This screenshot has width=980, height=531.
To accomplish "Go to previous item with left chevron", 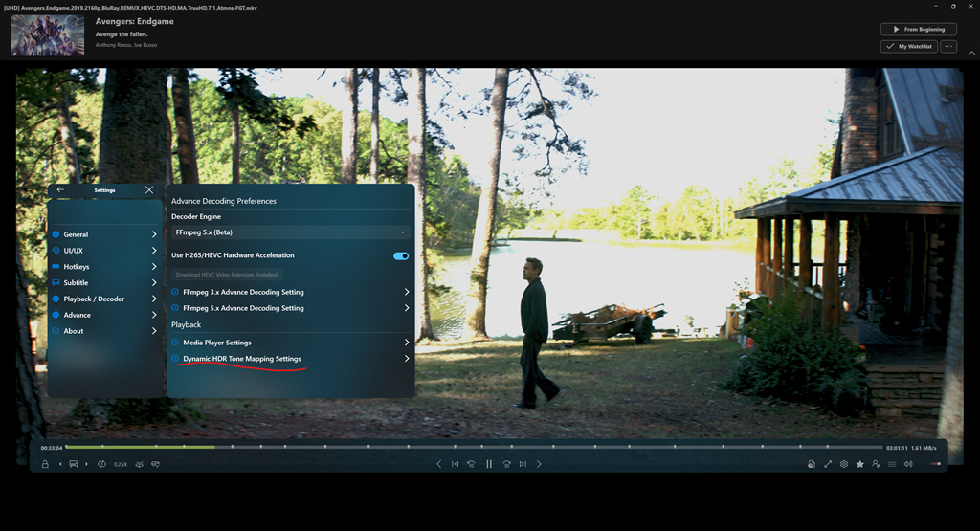I will 438,464.
